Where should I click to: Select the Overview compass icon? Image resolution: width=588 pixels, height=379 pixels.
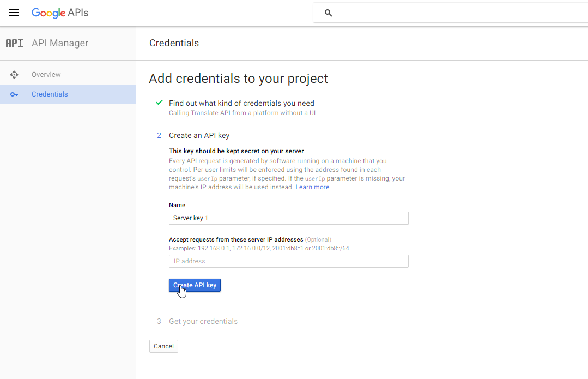pyautogui.click(x=14, y=74)
